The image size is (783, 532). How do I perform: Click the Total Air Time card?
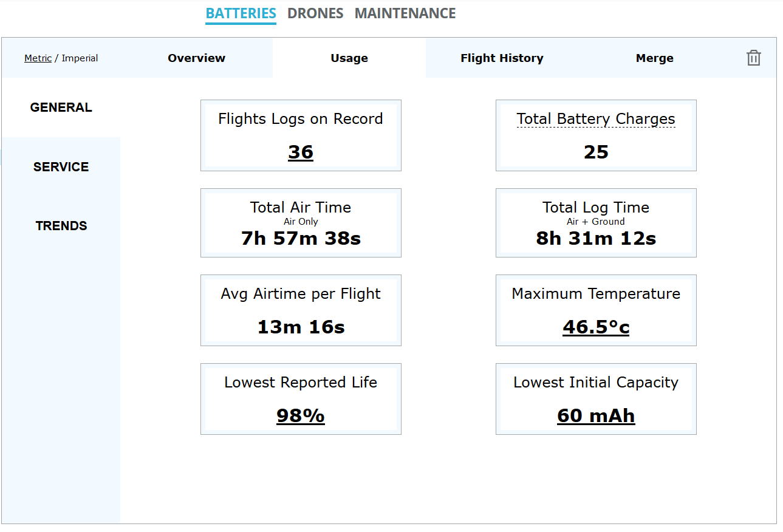(x=301, y=223)
